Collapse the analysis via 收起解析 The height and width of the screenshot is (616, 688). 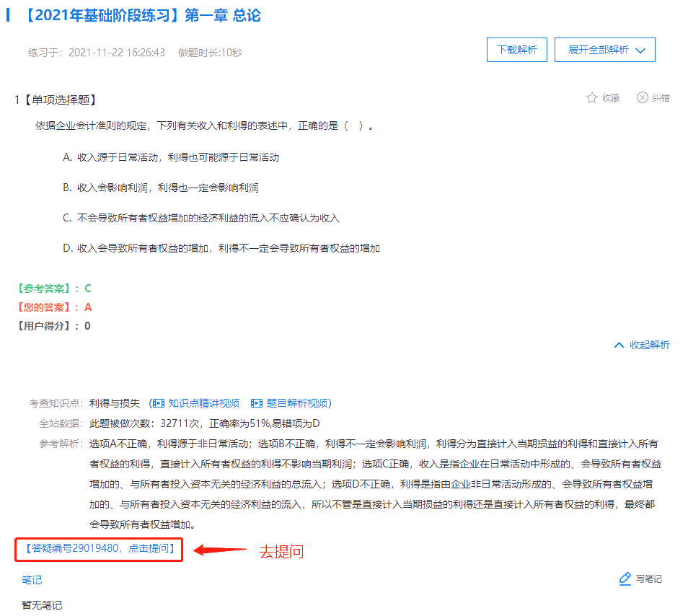click(642, 345)
